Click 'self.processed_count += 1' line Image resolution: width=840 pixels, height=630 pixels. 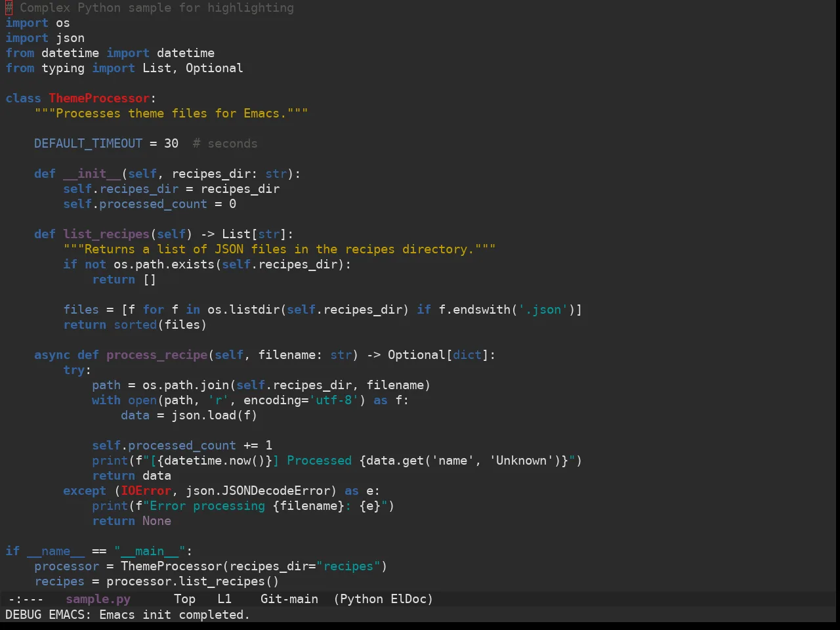point(182,446)
